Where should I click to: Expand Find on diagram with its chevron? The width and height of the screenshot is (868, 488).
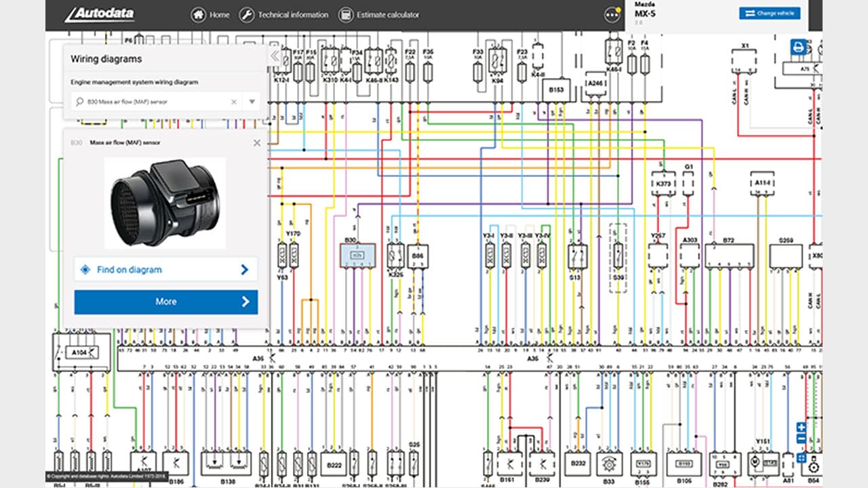[x=245, y=269]
